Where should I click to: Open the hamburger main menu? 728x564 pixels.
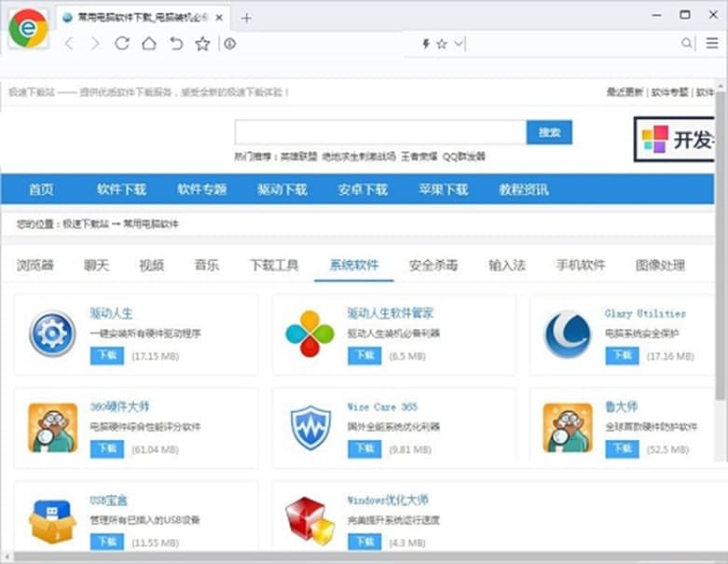point(712,44)
